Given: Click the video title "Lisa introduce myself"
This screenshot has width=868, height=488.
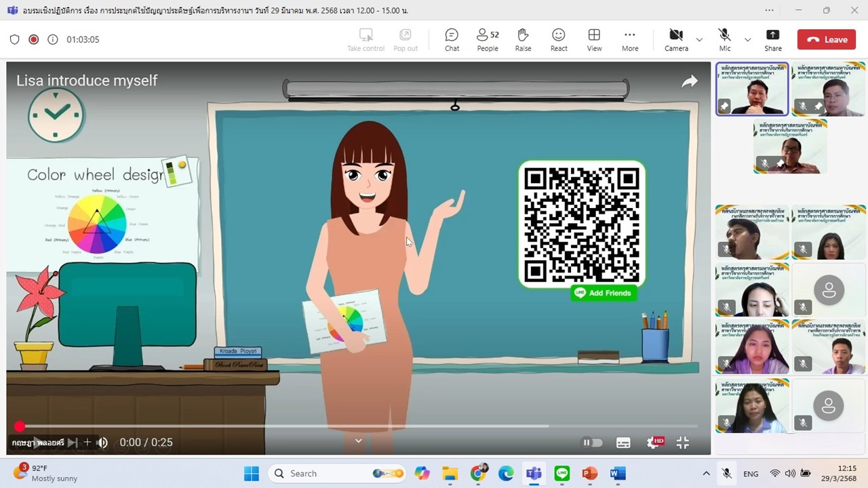Looking at the screenshot, I should tap(87, 81).
